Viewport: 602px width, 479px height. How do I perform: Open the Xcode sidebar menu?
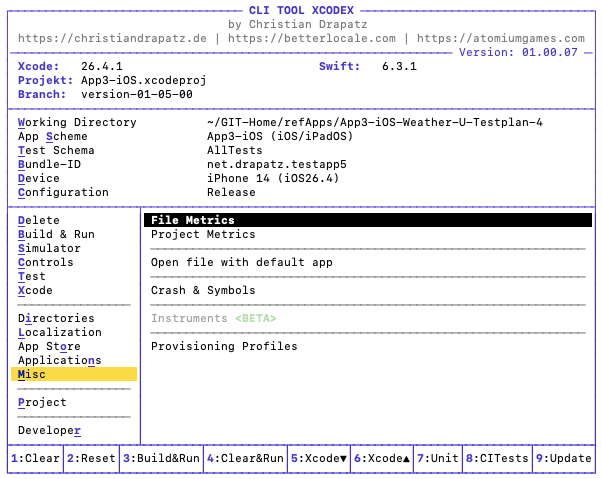point(35,290)
